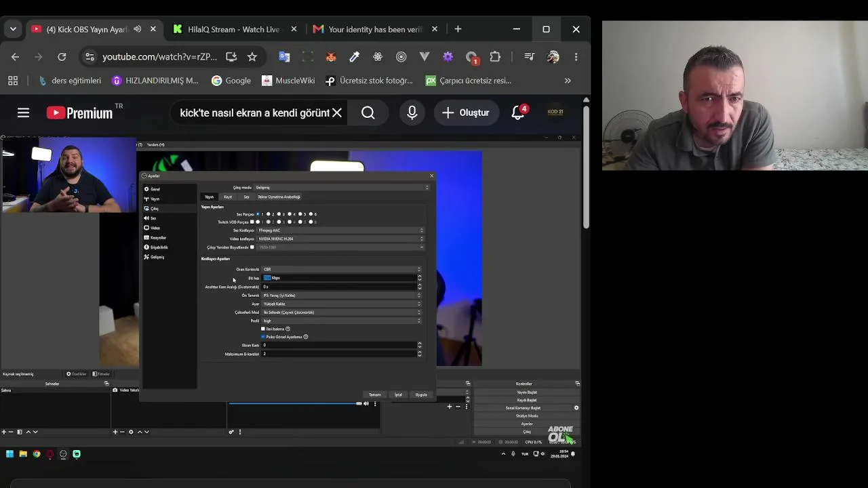The image size is (868, 488).
Task: Select audio track 6 for Ses Parçası
Action: (x=311, y=214)
